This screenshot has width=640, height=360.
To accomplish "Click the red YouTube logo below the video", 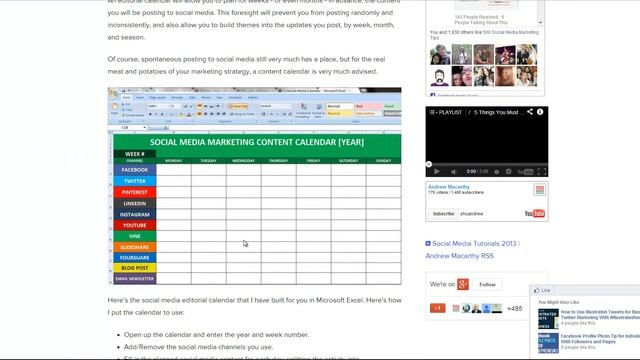I will pyautogui.click(x=535, y=213).
